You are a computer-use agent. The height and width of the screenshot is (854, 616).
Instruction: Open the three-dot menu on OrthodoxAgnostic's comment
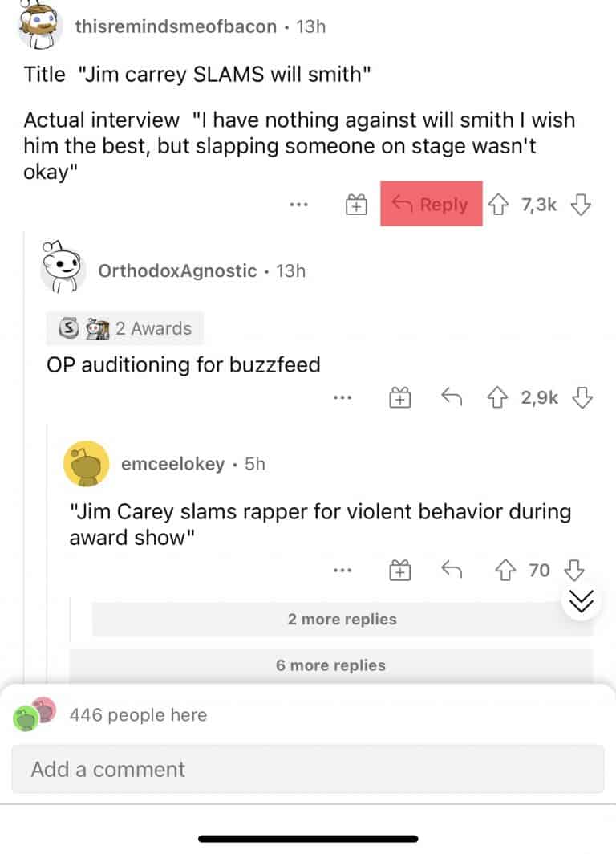coord(342,397)
